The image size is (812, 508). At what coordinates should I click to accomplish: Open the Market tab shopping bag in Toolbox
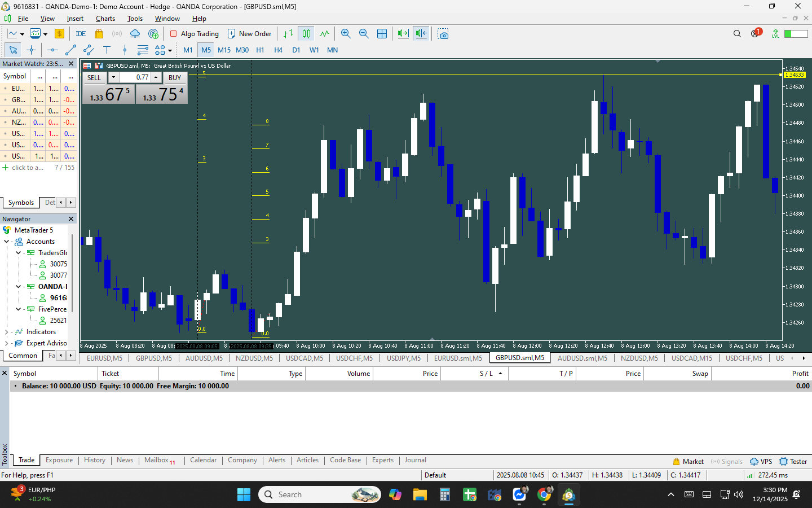click(x=689, y=462)
